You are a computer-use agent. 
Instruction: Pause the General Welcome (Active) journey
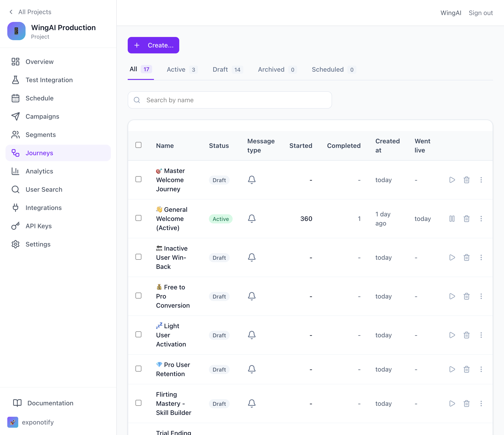(452, 219)
